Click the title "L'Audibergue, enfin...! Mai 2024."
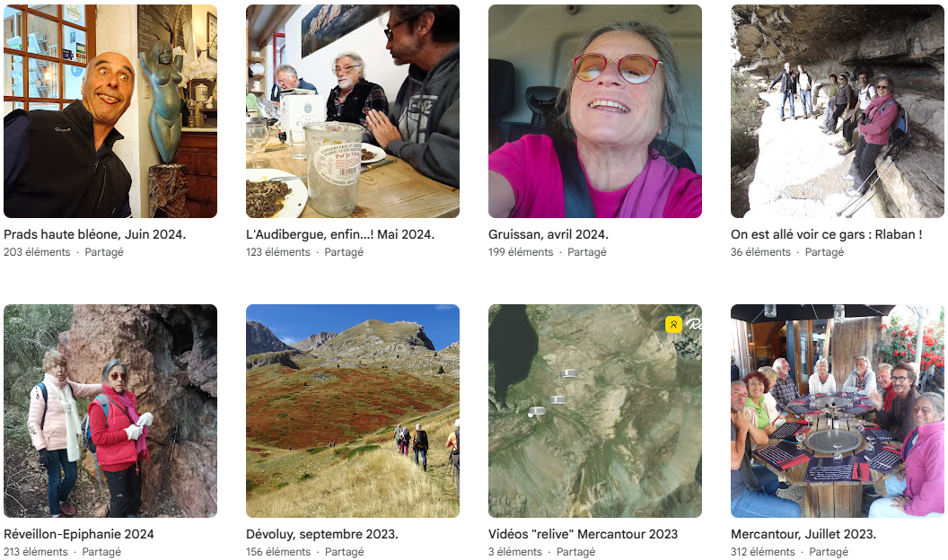Screen dimensions: 948x560 (x=340, y=234)
